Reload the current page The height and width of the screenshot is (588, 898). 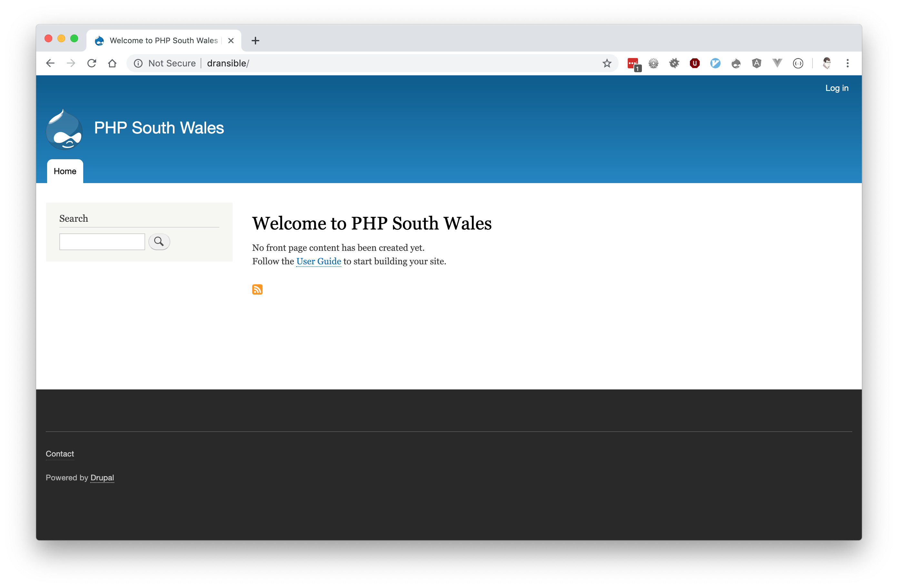click(92, 64)
